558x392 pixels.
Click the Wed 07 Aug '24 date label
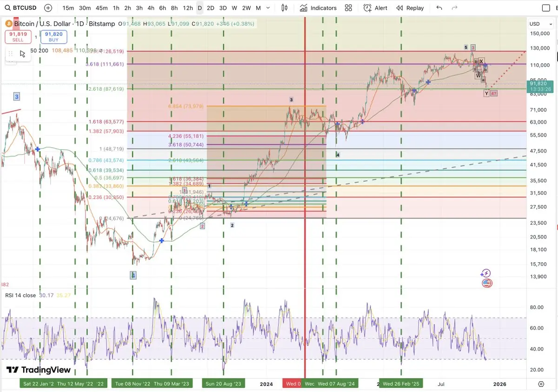[x=336, y=384]
